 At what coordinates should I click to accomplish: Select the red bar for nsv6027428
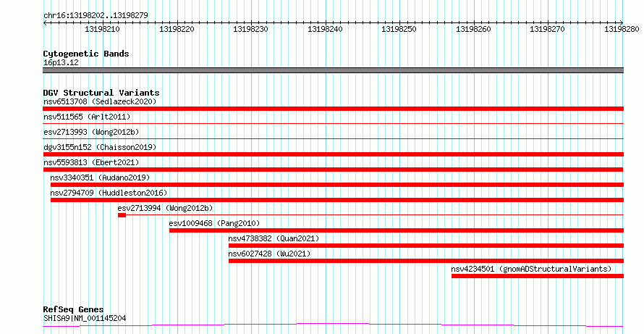click(x=426, y=261)
